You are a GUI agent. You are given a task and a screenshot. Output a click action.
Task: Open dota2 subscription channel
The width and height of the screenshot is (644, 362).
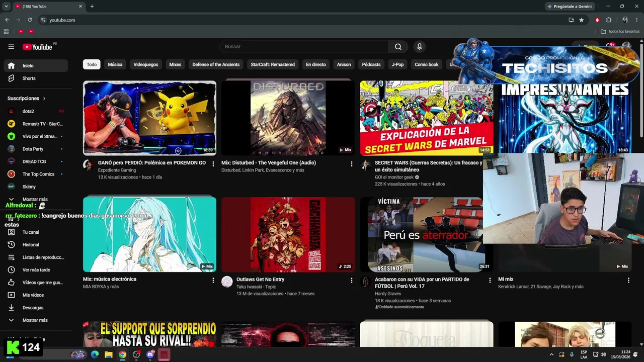point(35,111)
